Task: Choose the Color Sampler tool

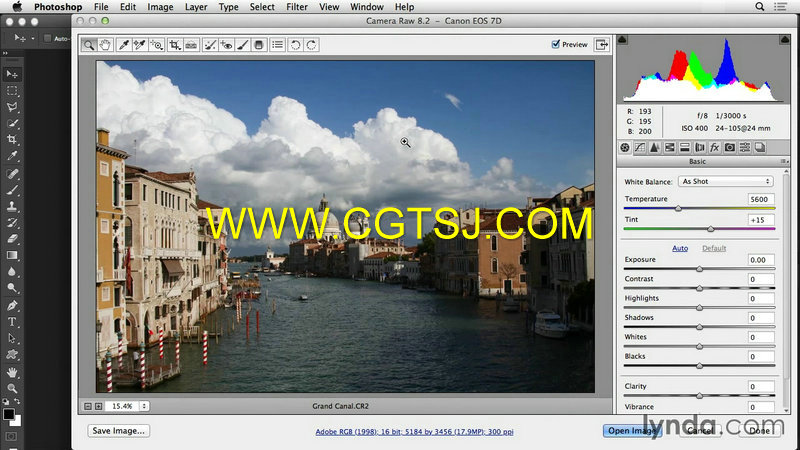Action: pos(139,45)
